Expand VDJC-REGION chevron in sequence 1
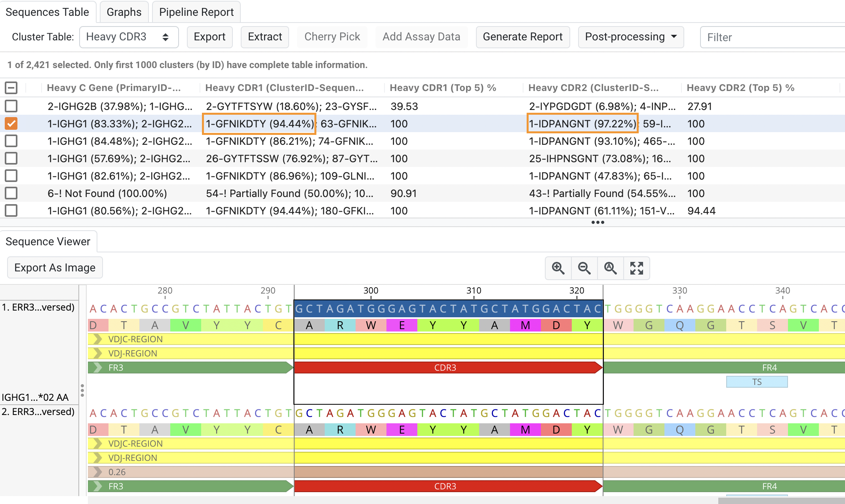This screenshot has width=845, height=504. (x=97, y=339)
